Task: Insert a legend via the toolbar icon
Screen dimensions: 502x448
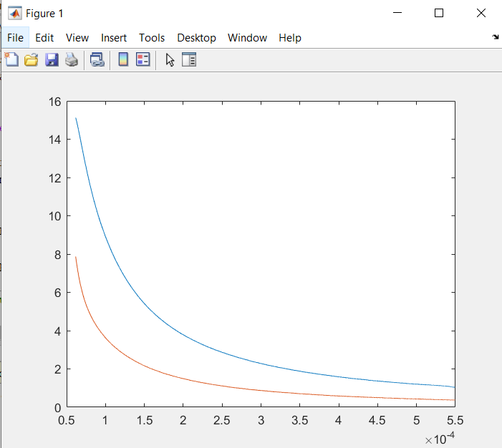Action: click(143, 59)
